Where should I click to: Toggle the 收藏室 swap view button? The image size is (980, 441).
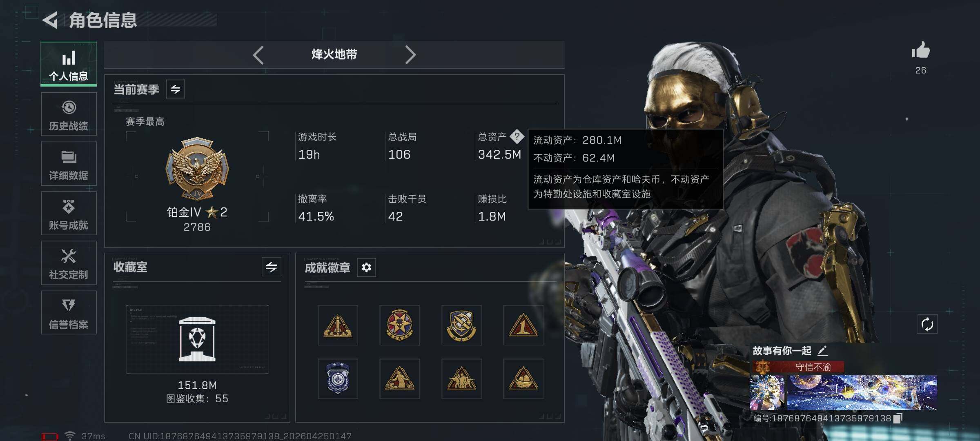tap(271, 267)
